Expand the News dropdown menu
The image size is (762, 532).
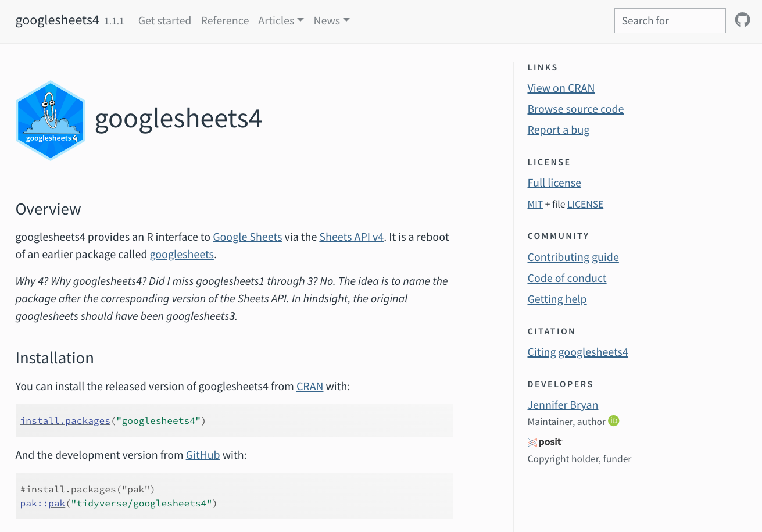pos(331,20)
